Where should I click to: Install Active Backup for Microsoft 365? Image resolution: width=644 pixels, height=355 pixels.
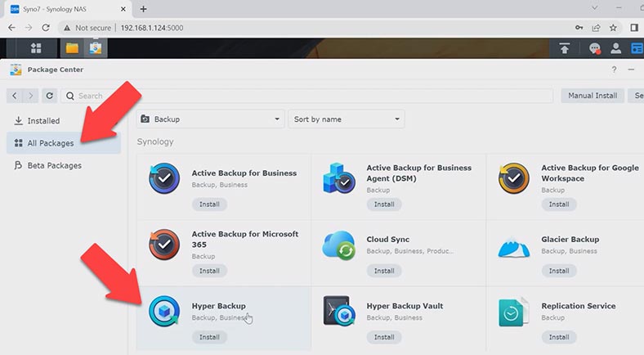(209, 271)
